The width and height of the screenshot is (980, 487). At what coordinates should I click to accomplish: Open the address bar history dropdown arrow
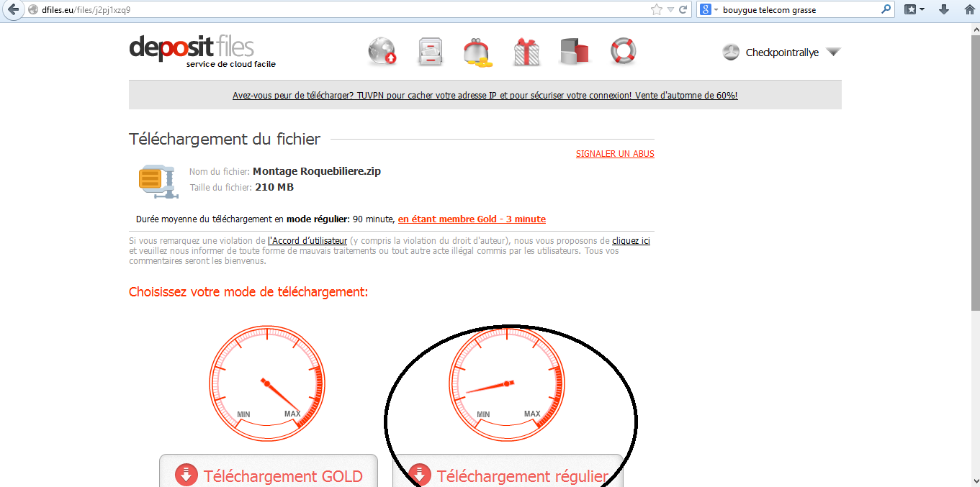tap(670, 10)
